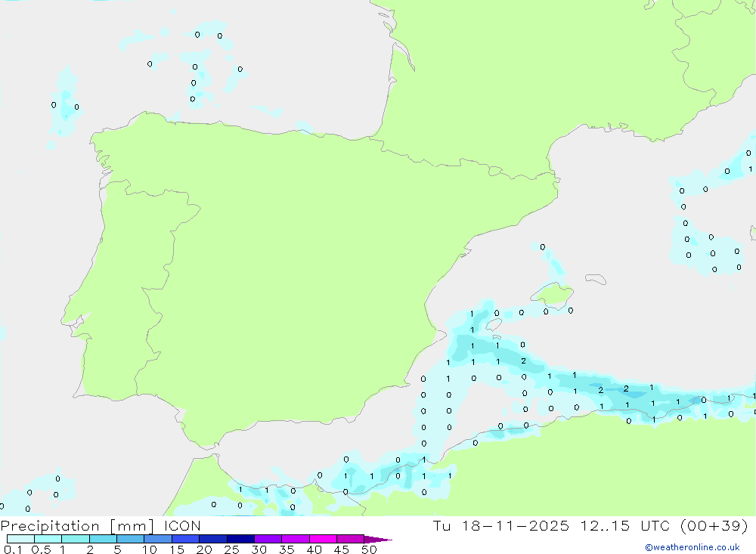Screen dimensions: 756x554
Task: Click the pointed above-50 mm legend arrow tip
Action: coord(378,539)
